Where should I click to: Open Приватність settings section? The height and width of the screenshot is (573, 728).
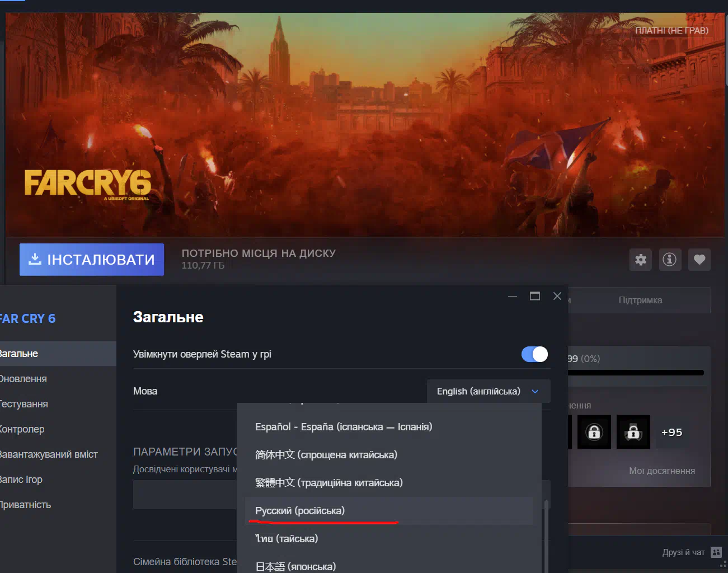coord(58,505)
